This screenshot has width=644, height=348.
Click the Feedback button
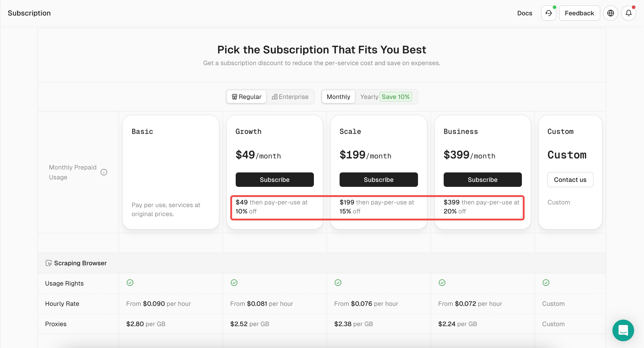(579, 13)
